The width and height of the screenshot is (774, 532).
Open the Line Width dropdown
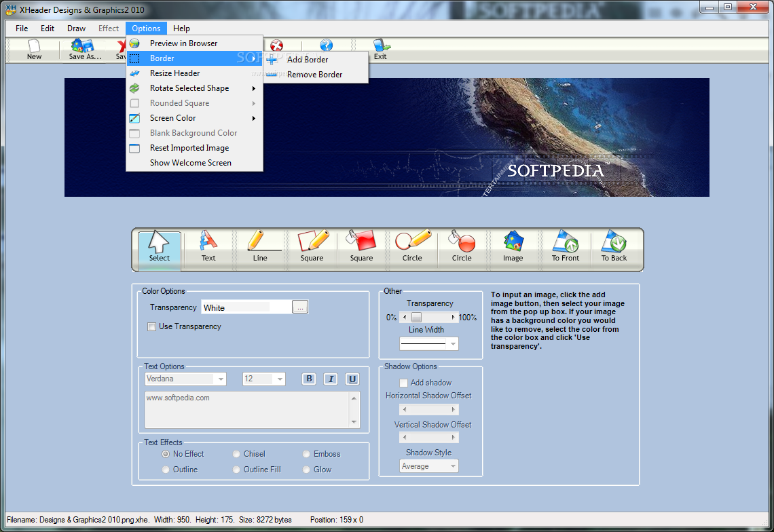coord(453,344)
